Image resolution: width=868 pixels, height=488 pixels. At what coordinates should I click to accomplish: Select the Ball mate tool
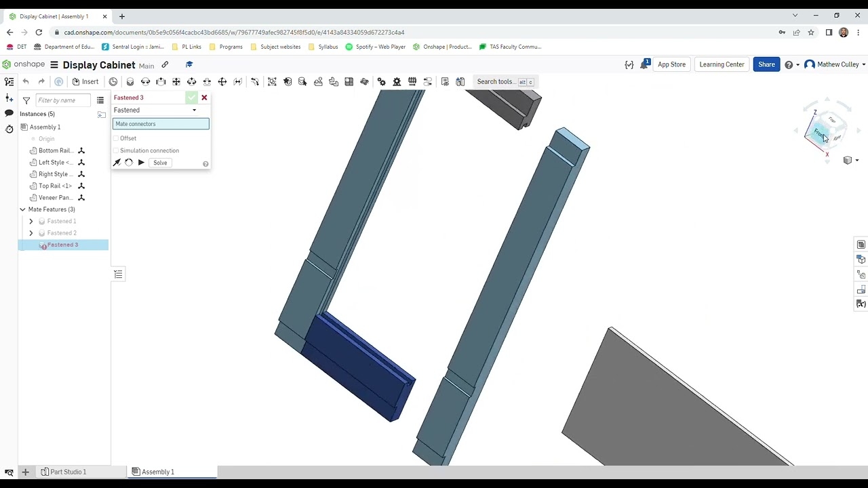coord(222,81)
